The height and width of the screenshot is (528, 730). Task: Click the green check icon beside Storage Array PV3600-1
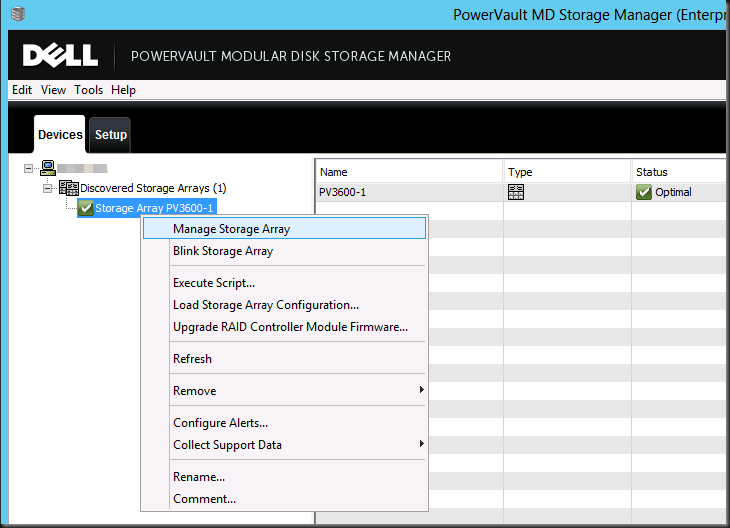pos(86,208)
